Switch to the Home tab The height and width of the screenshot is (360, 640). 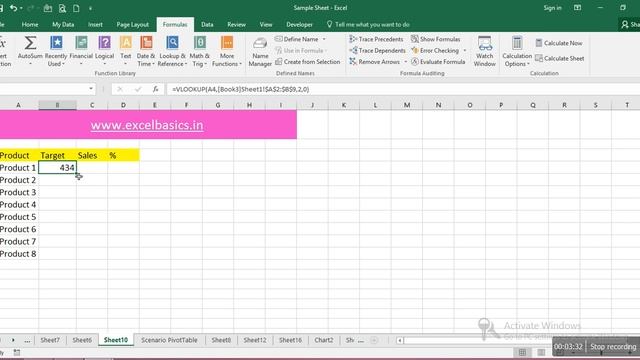pyautogui.click(x=30, y=24)
